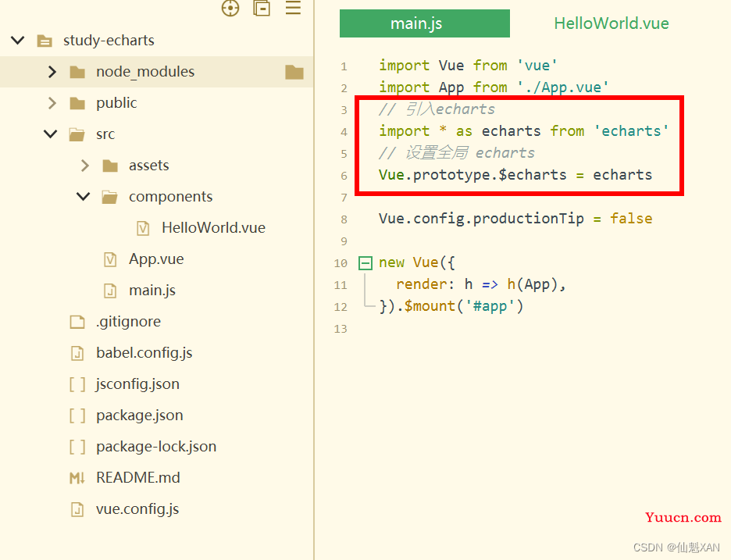The image size is (731, 560).
Task: Select the main.js editor tab
Action: 425,23
